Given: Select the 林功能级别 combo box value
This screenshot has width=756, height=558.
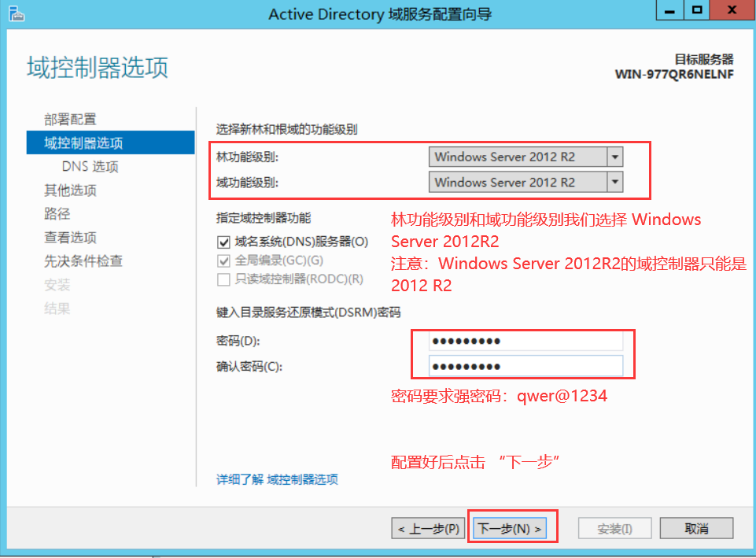Looking at the screenshot, I should click(x=518, y=157).
